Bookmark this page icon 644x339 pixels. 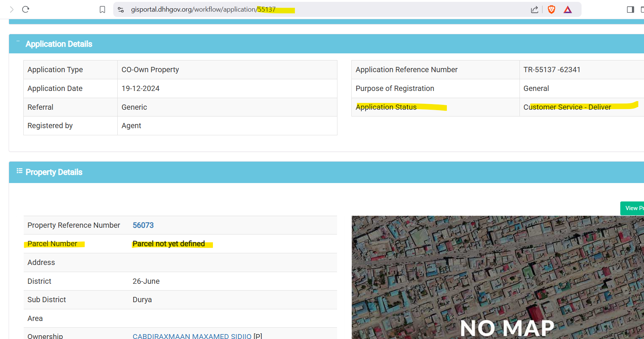click(x=102, y=9)
